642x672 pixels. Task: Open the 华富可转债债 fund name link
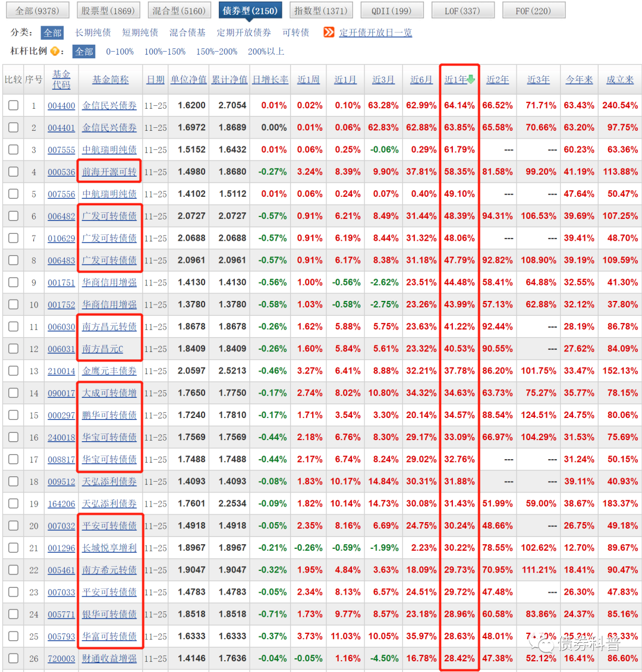(109, 636)
